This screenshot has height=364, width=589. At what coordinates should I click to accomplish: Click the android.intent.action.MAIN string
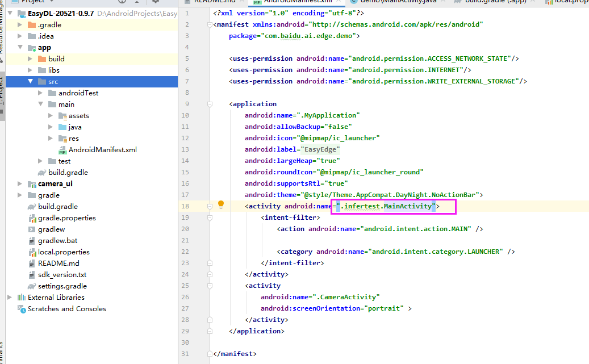point(415,229)
